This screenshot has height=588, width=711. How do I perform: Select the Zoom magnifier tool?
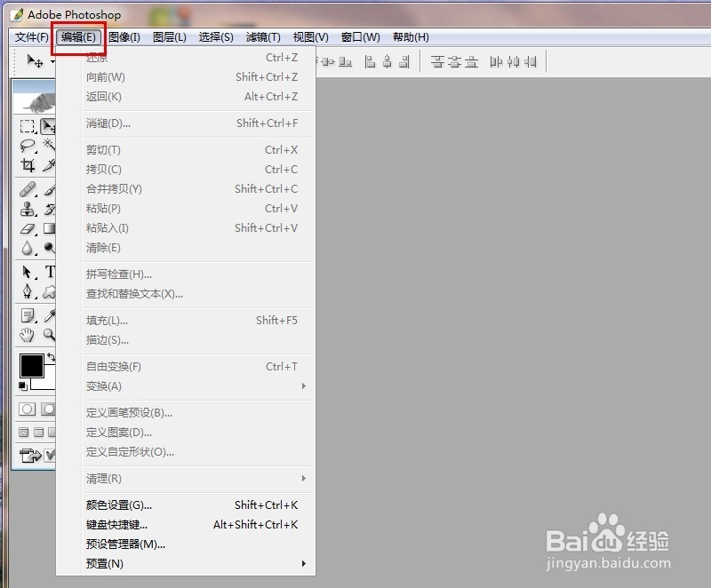[x=48, y=335]
